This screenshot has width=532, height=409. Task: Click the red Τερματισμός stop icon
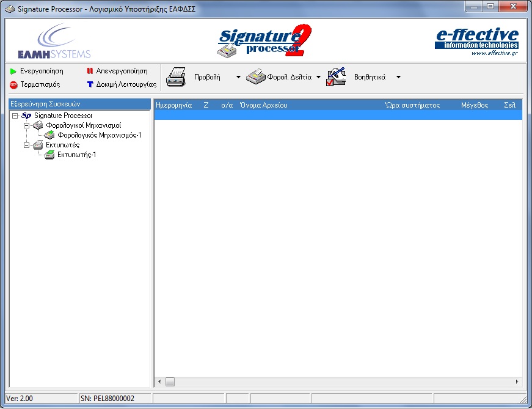[13, 84]
